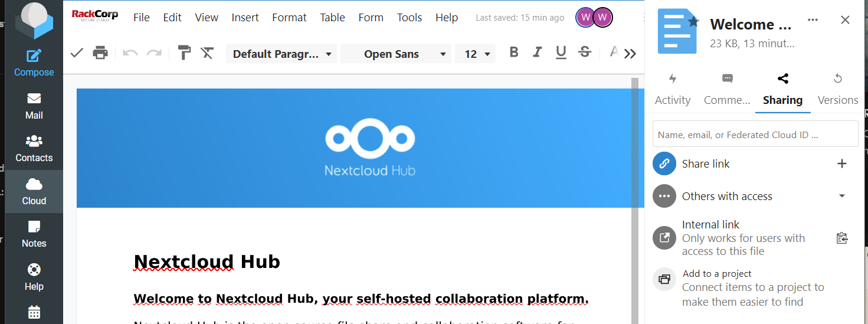Open the Edit menu
The width and height of the screenshot is (868, 324).
(172, 18)
